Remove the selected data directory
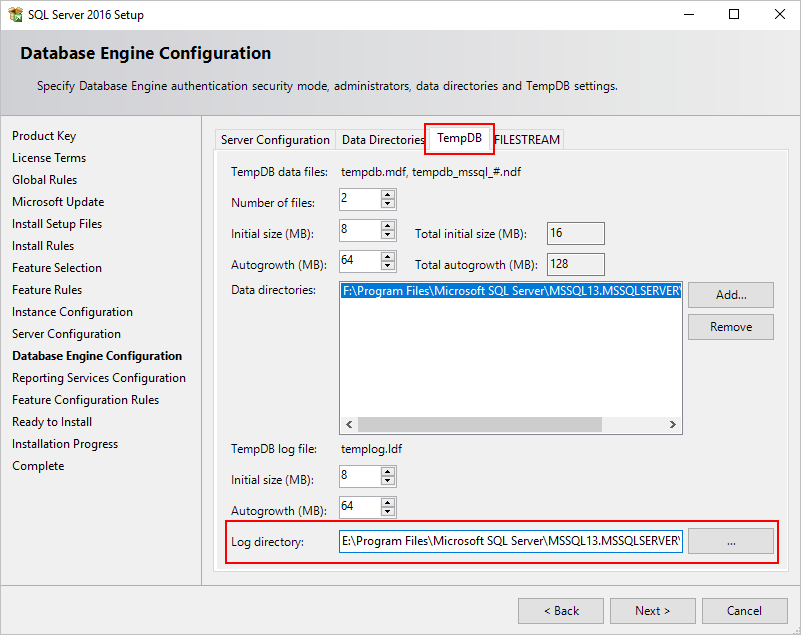This screenshot has height=635, width=801. tap(730, 326)
